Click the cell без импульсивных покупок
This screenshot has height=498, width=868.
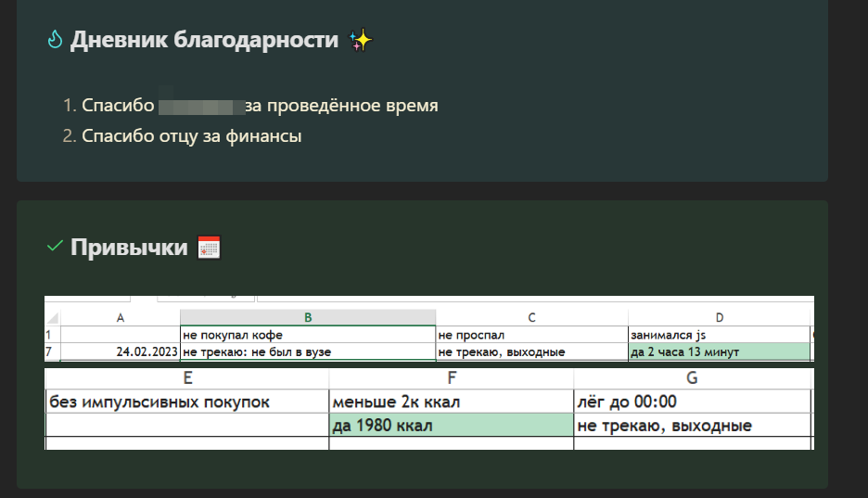187,402
